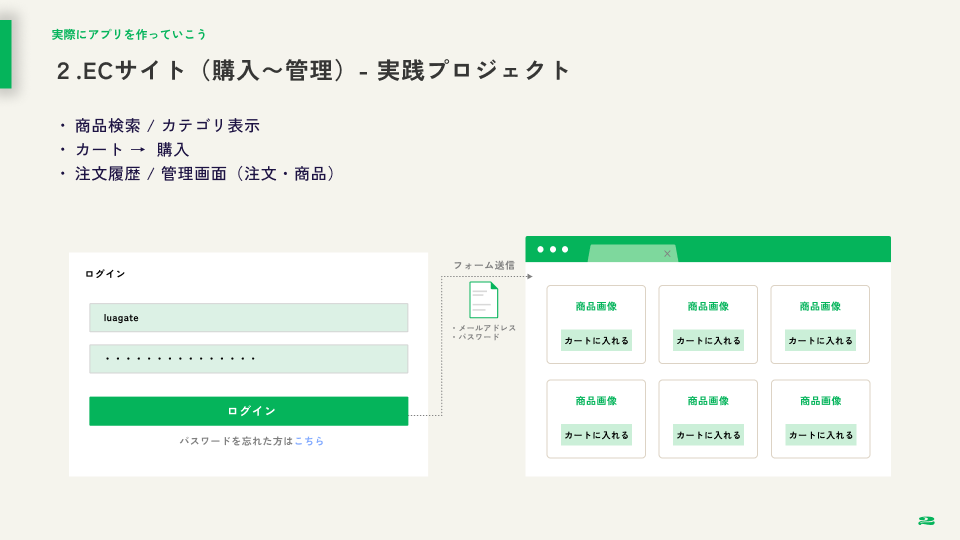Click カートに入れる on the top-row first card
This screenshot has height=540, width=960.
[596, 340]
